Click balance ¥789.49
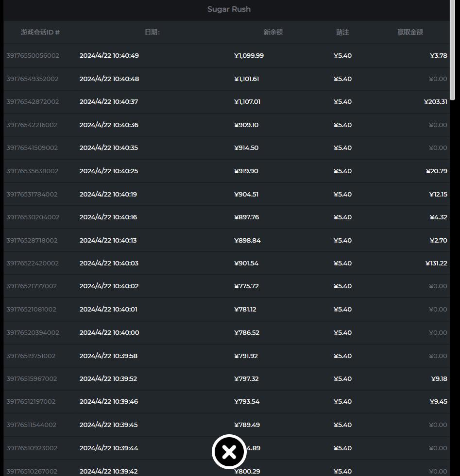 (247, 425)
